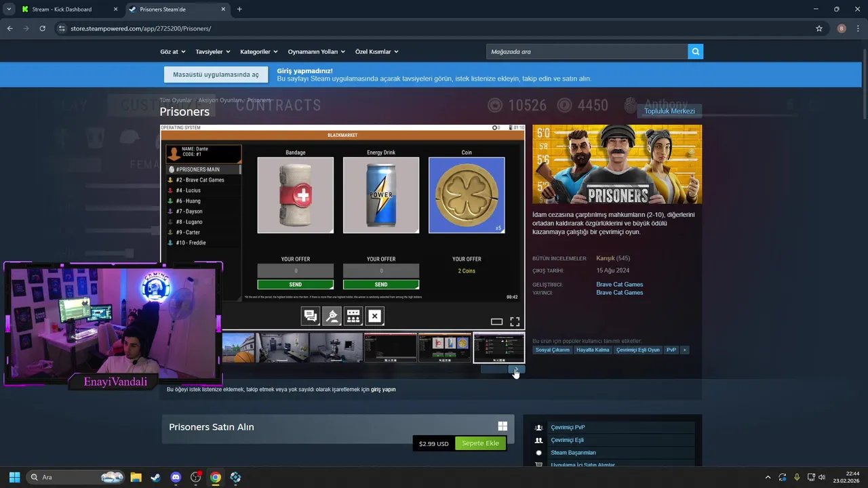This screenshot has height=488, width=868.
Task: Bookmark this page with the star icon
Action: pyautogui.click(x=819, y=28)
